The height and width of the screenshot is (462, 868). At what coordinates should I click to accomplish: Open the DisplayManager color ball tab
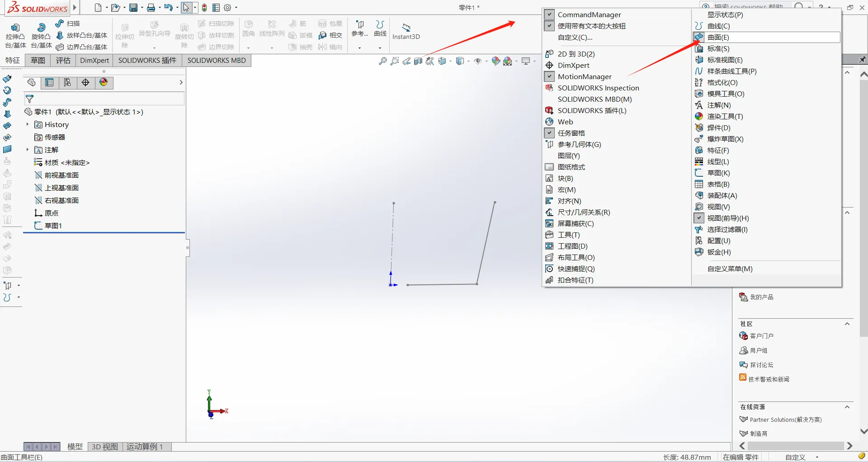coord(104,82)
